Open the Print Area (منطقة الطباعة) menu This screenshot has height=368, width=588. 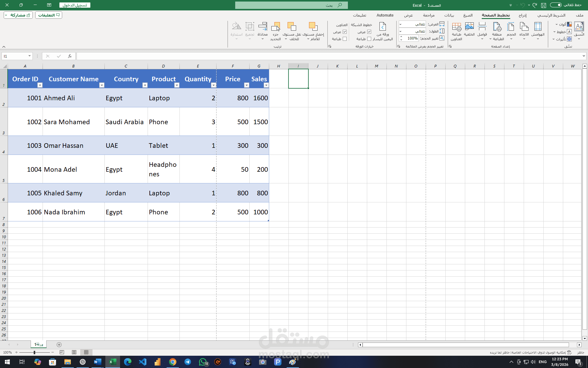(497, 31)
